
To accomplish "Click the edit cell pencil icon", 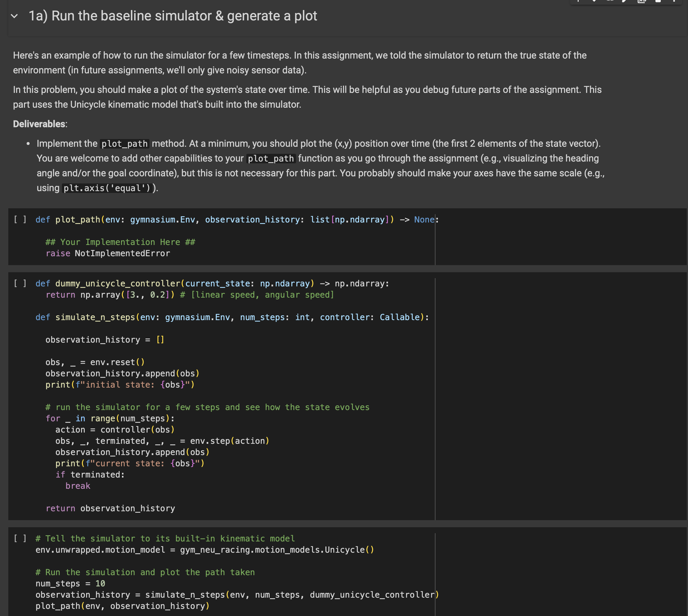I will pyautogui.click(x=624, y=2).
